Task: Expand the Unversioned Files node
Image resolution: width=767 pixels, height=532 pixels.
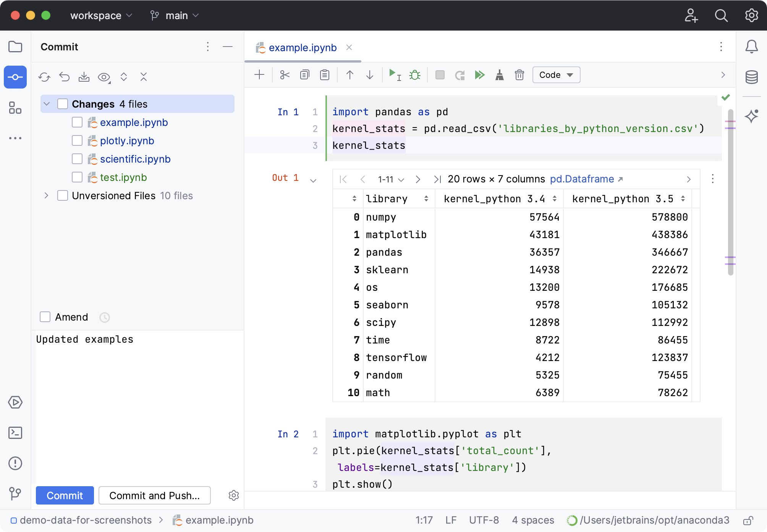Action: click(47, 195)
